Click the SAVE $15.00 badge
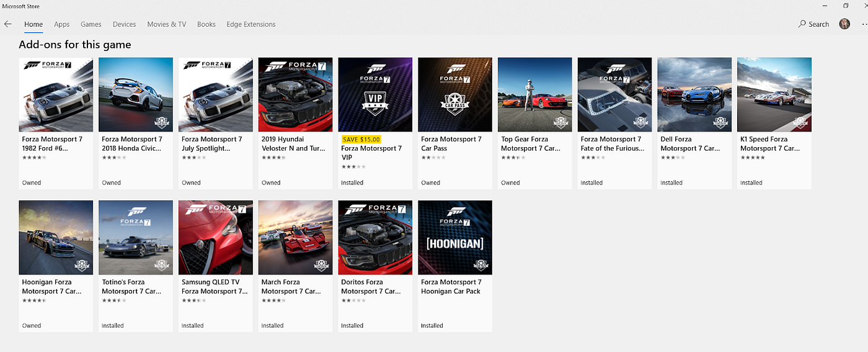The image size is (868, 352). coord(361,140)
